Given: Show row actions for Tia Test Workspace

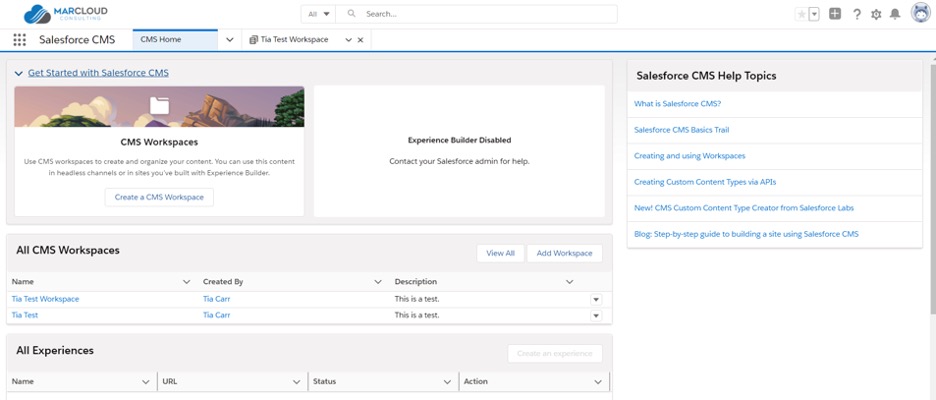Looking at the screenshot, I should [x=596, y=300].
